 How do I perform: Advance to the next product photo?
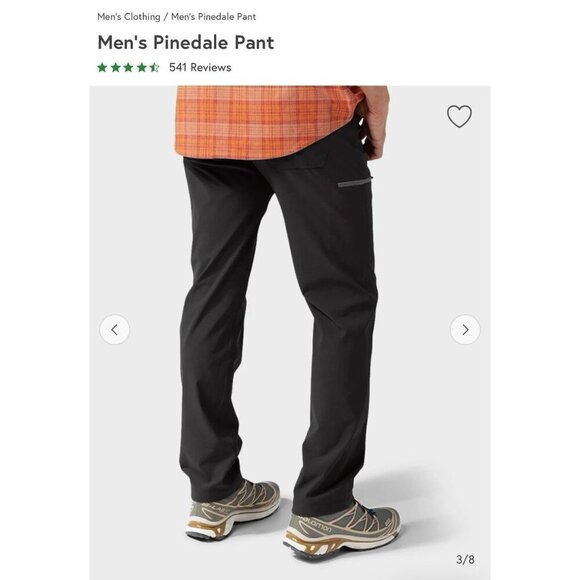465,330
